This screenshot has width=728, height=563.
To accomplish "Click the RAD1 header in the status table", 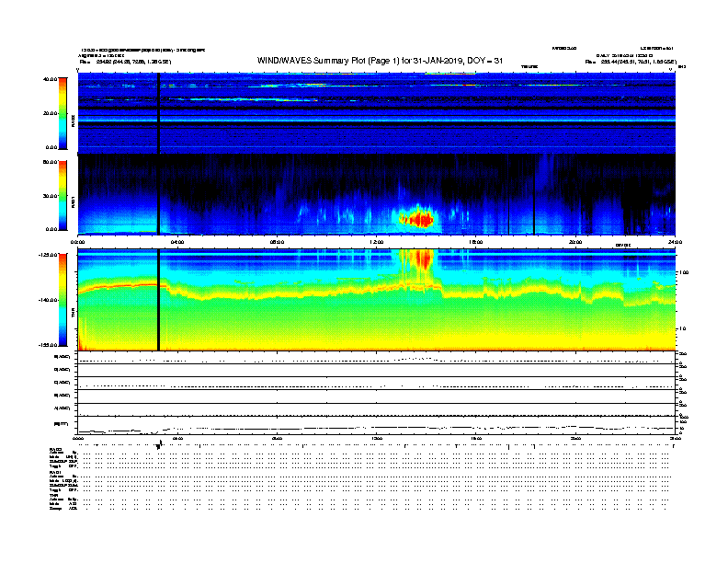I will pyautogui.click(x=56, y=473).
